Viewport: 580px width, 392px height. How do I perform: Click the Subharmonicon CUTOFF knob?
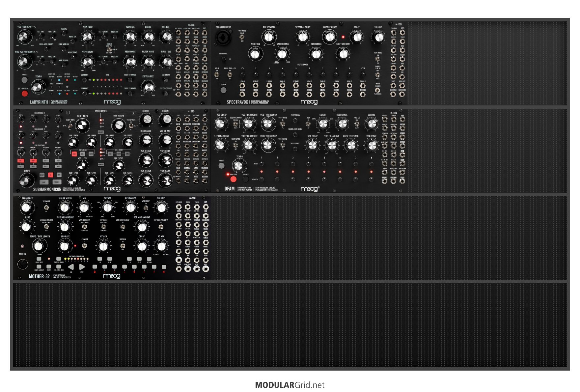click(x=146, y=119)
